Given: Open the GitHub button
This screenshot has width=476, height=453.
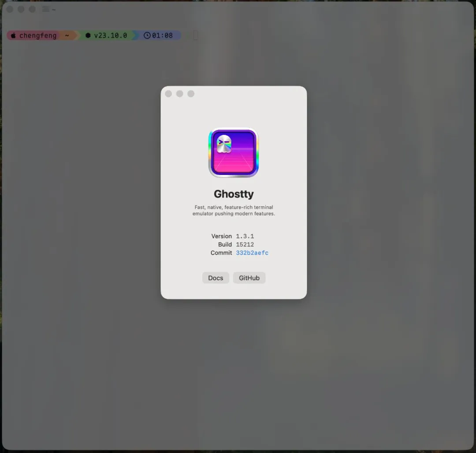Looking at the screenshot, I should 249,278.
